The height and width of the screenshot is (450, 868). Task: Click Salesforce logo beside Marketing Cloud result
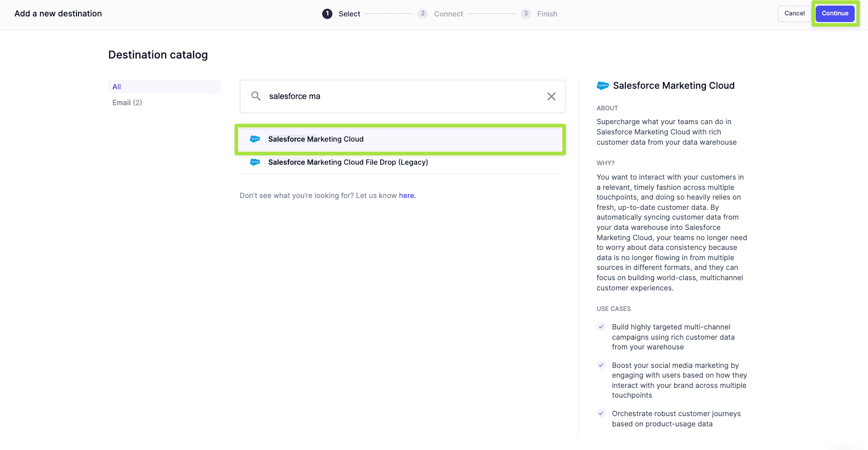coord(255,139)
